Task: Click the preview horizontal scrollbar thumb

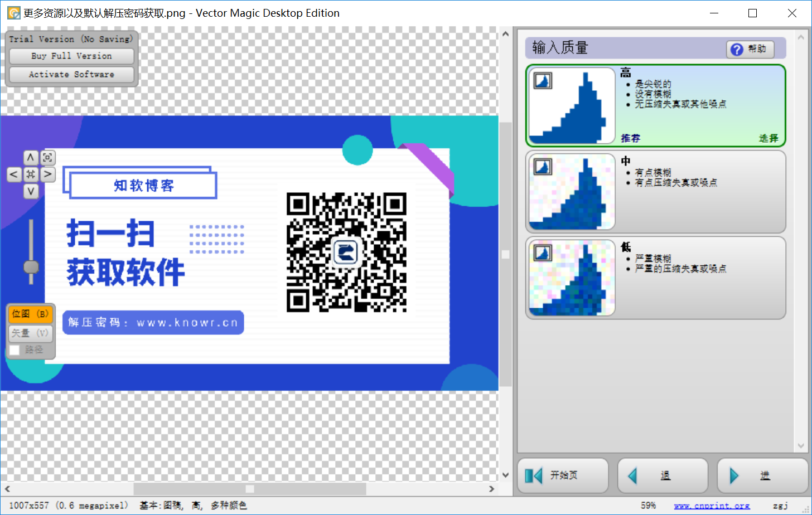Action: tap(250, 489)
